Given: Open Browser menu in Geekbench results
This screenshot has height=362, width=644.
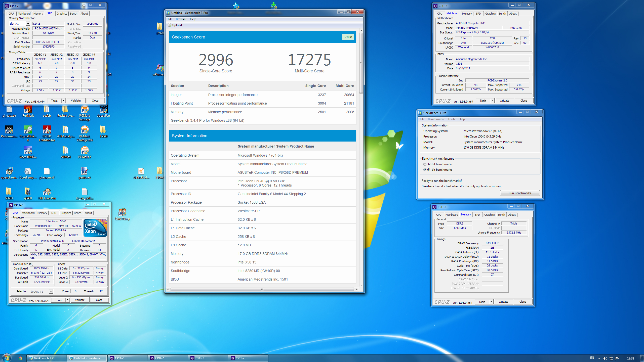Looking at the screenshot, I should click(x=181, y=19).
